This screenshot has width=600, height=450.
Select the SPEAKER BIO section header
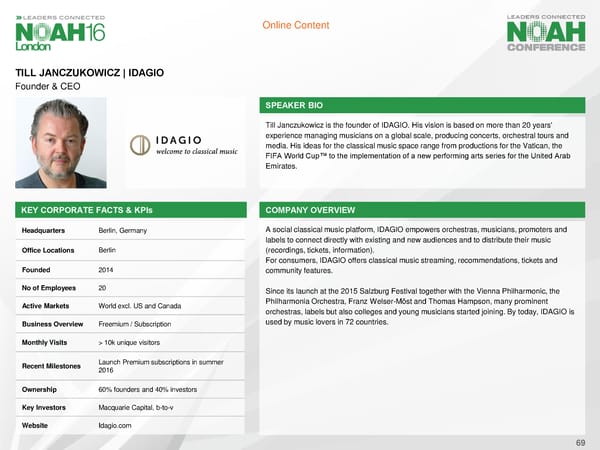(295, 105)
